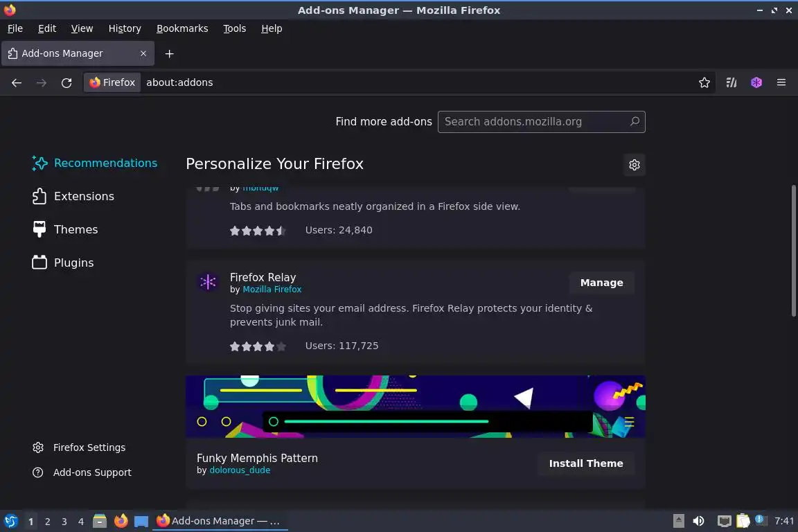Viewport: 798px width, 532px height.
Task: Launch Firefox from the taskbar launcher
Action: (x=121, y=521)
